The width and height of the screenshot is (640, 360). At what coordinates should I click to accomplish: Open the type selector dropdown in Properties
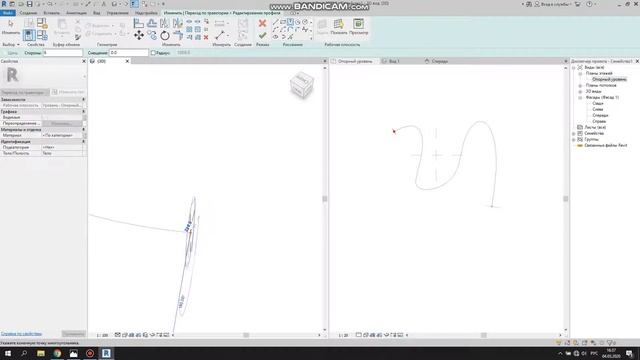[84, 76]
